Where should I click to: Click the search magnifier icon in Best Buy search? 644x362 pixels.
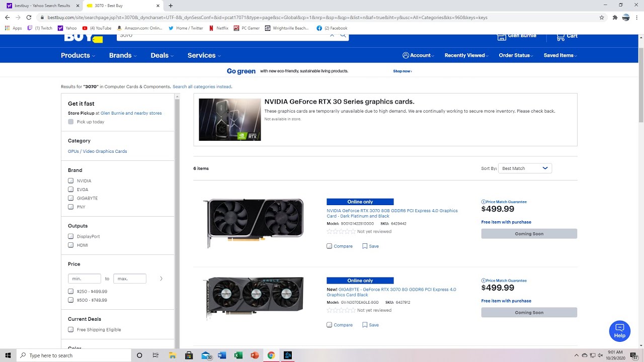tap(343, 36)
